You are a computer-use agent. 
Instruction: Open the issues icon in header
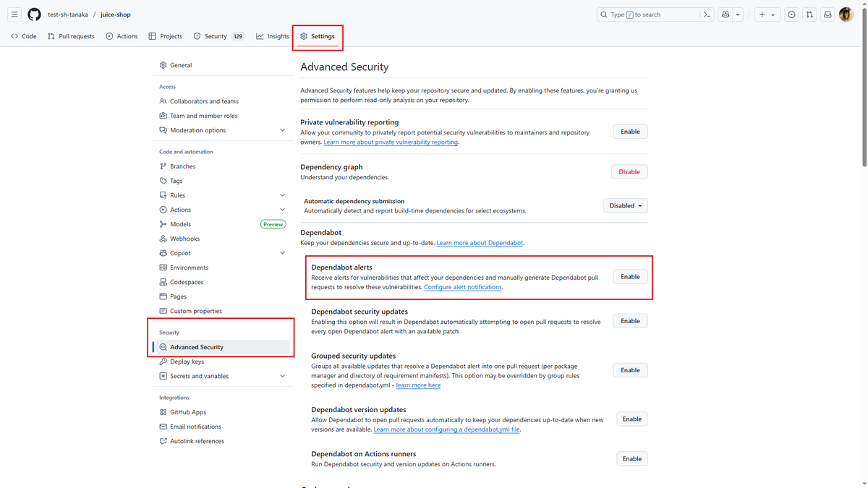[x=791, y=14]
